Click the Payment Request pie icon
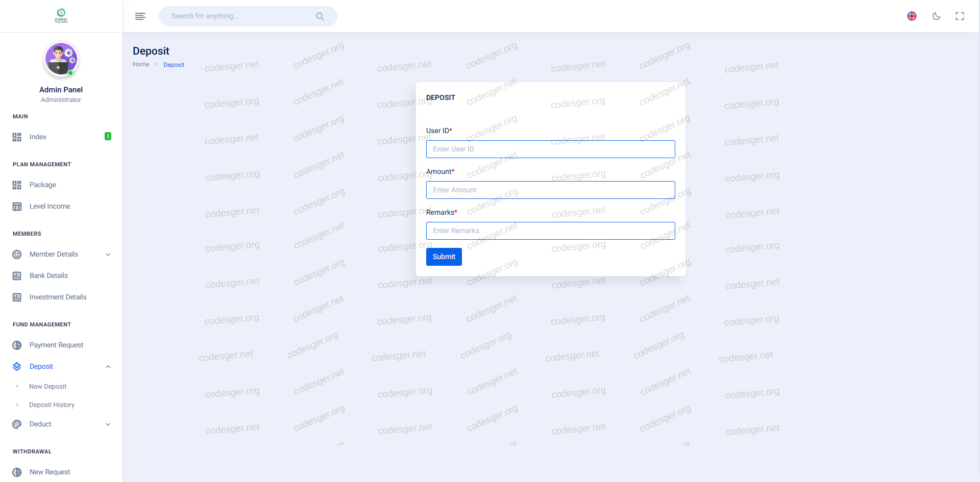 click(x=17, y=345)
